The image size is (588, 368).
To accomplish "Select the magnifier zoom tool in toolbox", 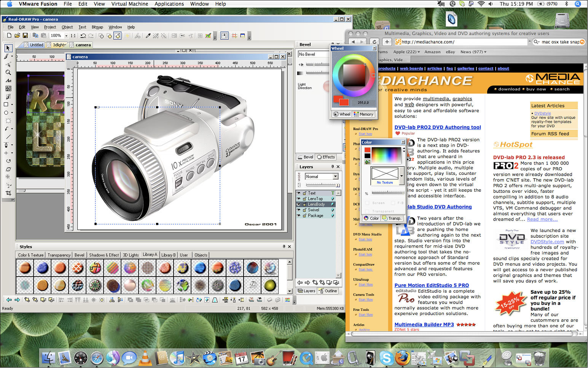I will tap(8, 72).
